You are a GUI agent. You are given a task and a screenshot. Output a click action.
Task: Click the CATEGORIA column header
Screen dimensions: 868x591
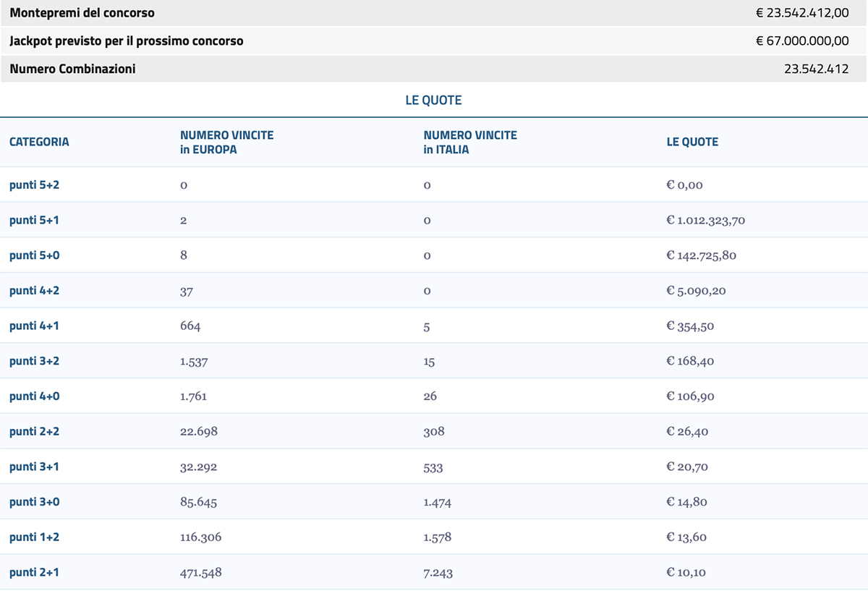click(x=39, y=142)
